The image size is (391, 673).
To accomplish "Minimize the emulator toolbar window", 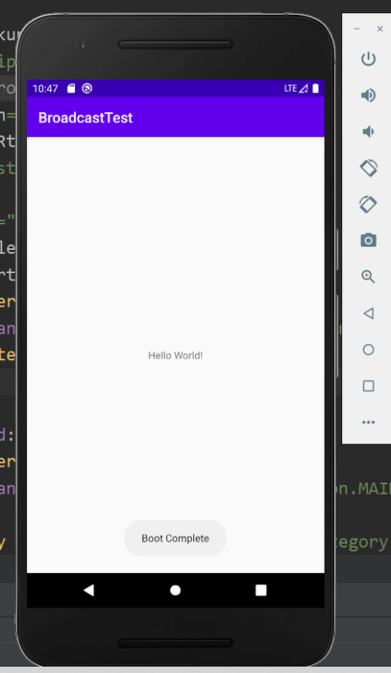I will coord(357,29).
